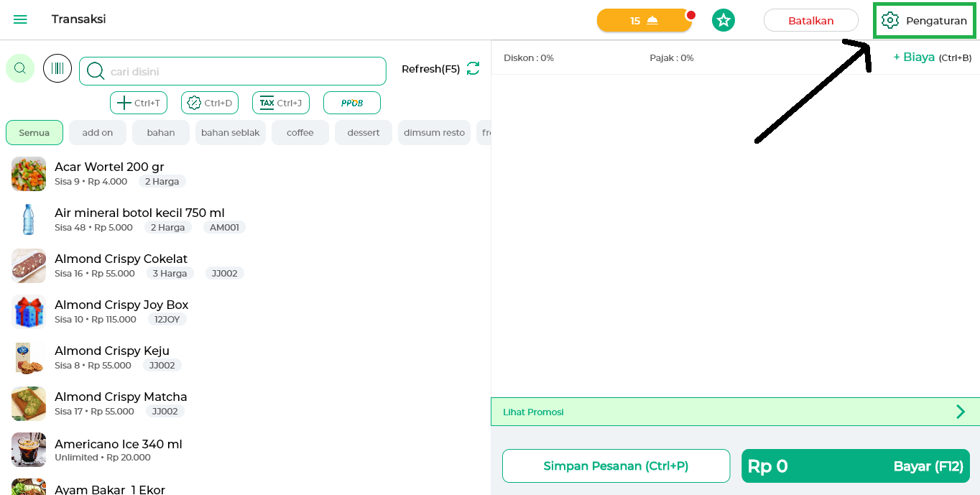Add item with plus Ctrl+T button
Screen dimensions: 980x495
coord(139,103)
